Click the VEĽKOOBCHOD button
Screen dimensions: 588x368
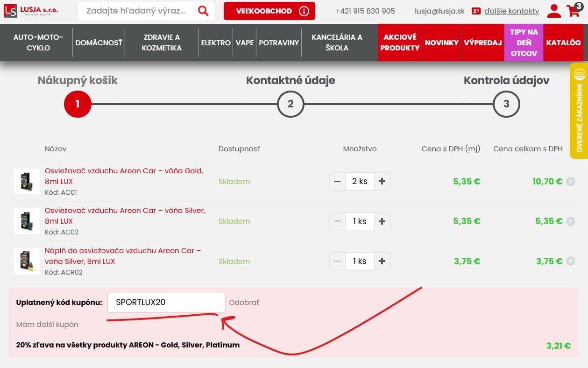click(x=269, y=11)
